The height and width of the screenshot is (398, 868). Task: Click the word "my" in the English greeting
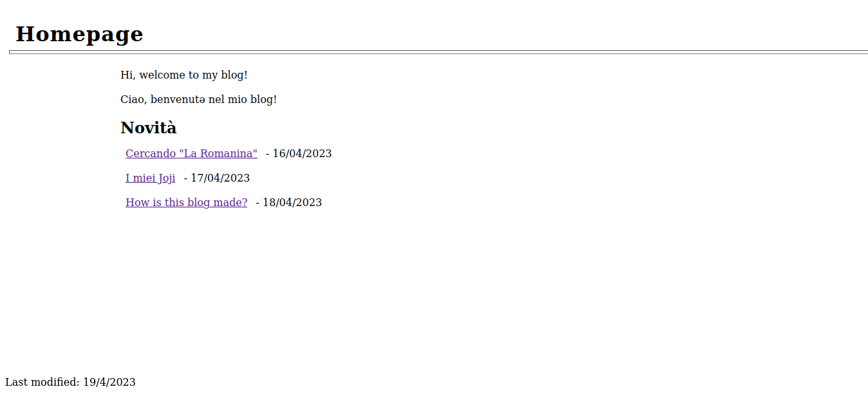coord(210,75)
